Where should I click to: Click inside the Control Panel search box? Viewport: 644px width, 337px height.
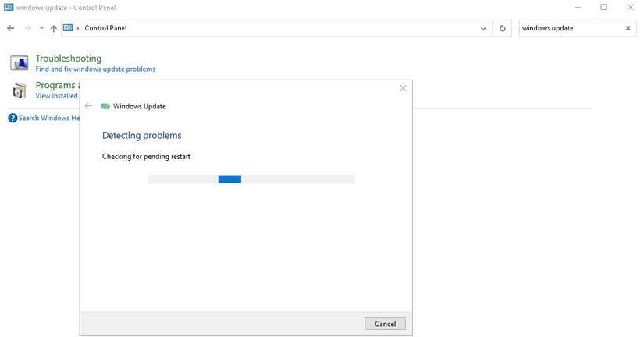click(x=570, y=28)
